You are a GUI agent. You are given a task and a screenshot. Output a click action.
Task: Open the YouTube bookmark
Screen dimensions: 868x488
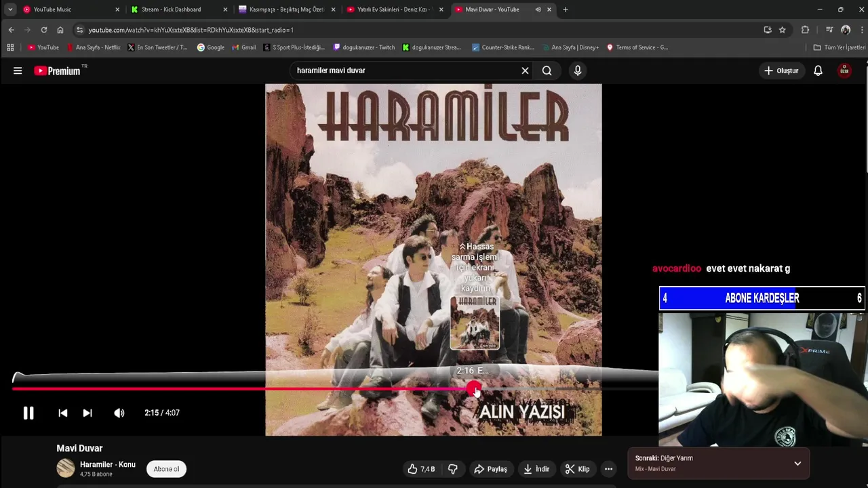click(x=43, y=47)
